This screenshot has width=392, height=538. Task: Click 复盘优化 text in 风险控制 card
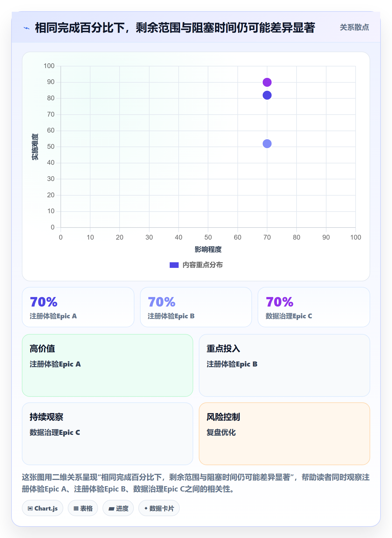pyautogui.click(x=221, y=432)
